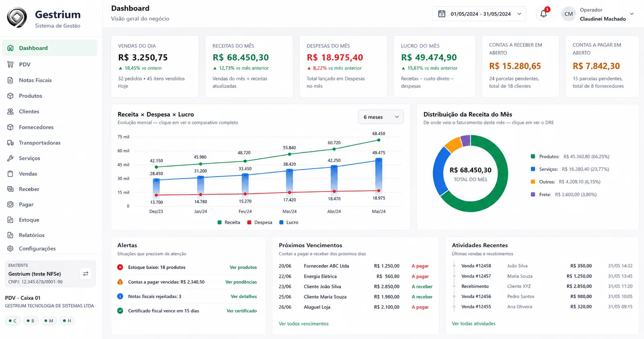The image size is (644, 339).
Task: Open the Ver produtos link
Action: [x=243, y=267]
